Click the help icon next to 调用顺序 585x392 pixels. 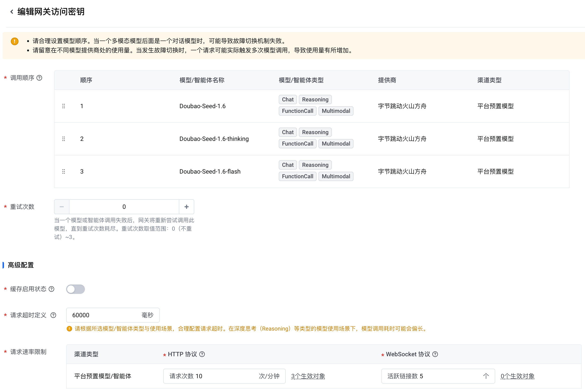click(39, 78)
